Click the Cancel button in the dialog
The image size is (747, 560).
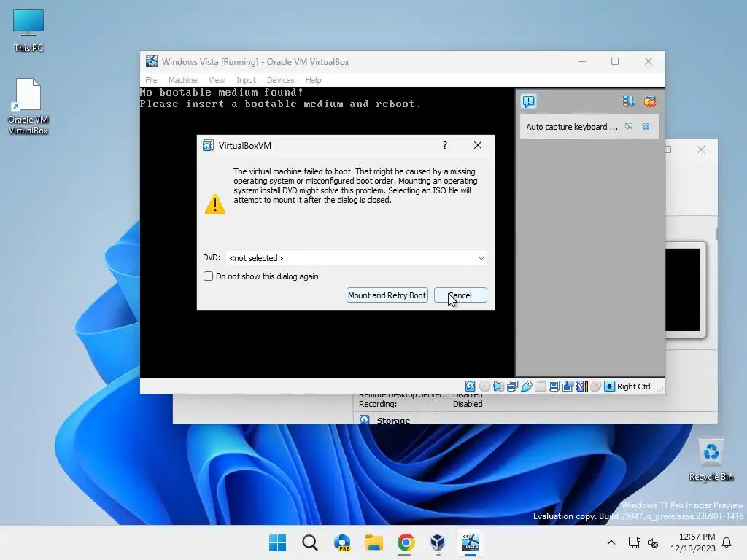tap(460, 295)
